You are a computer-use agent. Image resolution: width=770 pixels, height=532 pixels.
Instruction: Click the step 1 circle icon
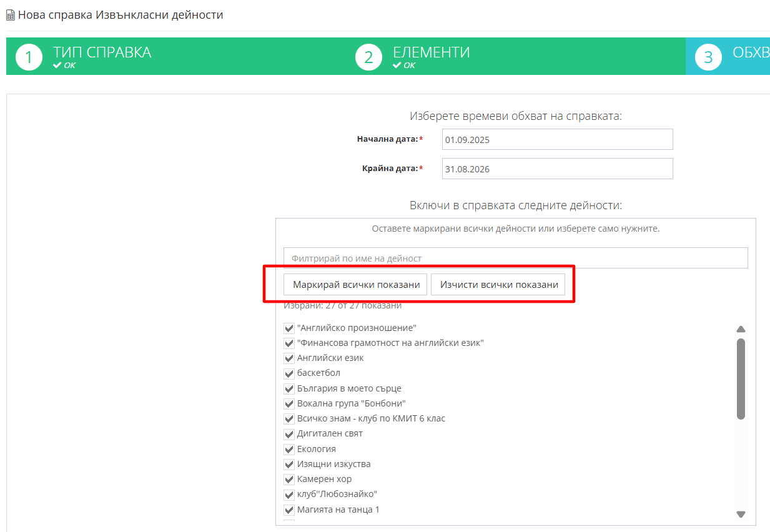click(29, 57)
